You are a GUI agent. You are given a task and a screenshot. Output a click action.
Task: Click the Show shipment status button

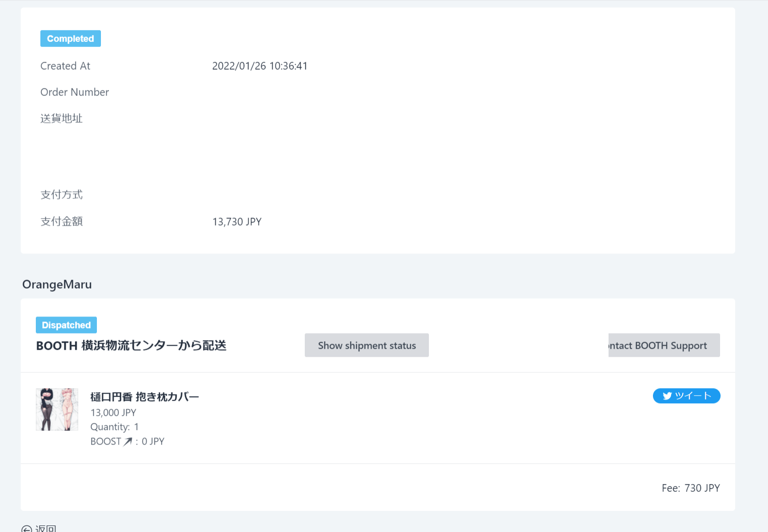pyautogui.click(x=367, y=345)
